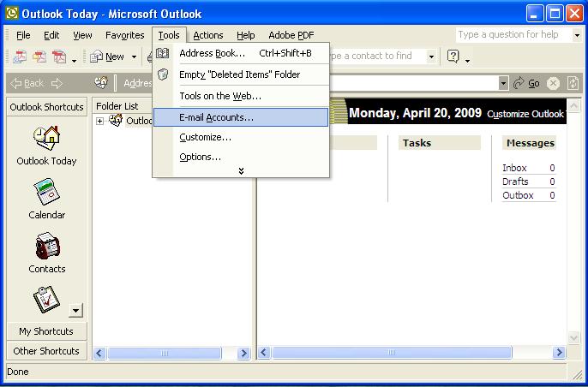This screenshot has width=588, height=387.
Task: Click the contact to find input field
Action: point(378,57)
